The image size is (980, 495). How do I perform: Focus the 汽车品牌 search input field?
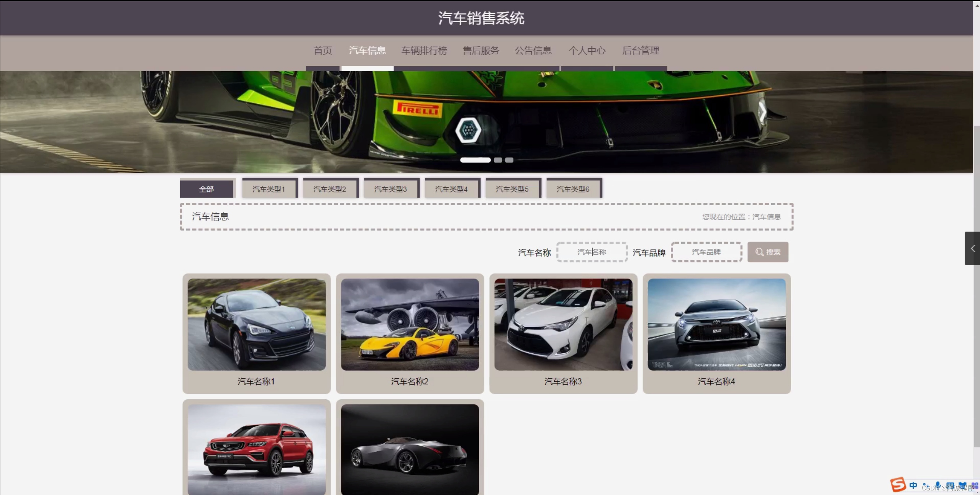coord(706,252)
